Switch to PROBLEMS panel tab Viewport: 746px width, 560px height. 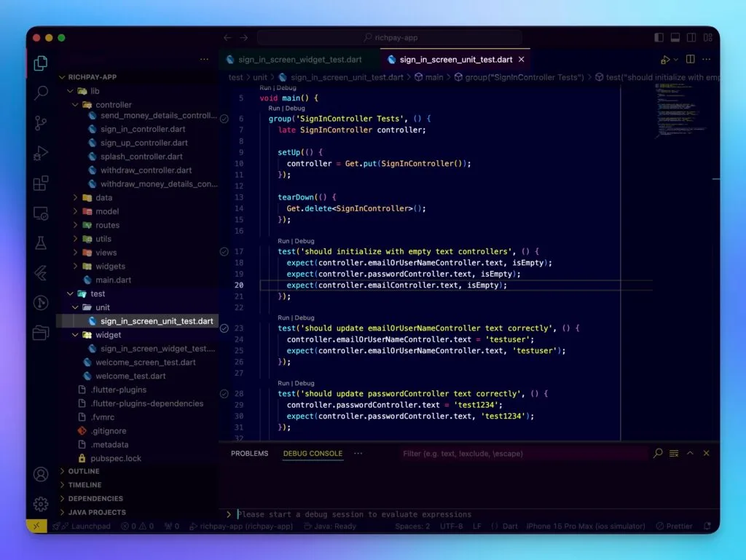tap(250, 454)
